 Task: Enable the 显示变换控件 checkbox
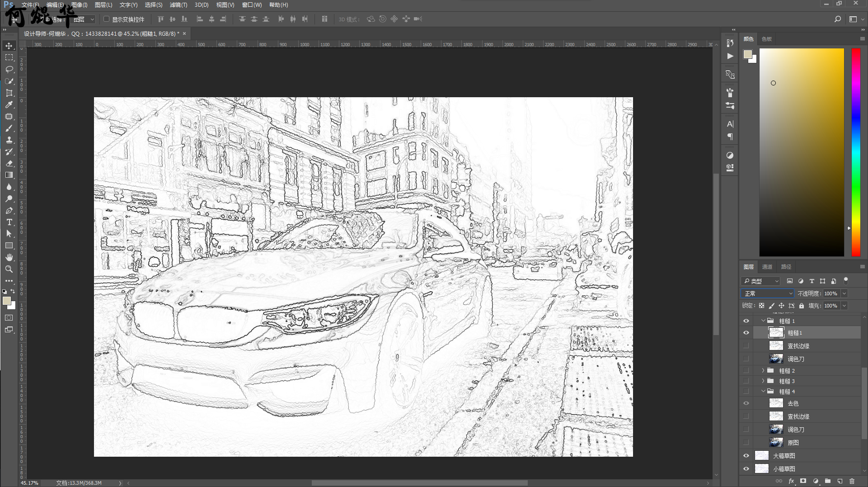(x=107, y=19)
